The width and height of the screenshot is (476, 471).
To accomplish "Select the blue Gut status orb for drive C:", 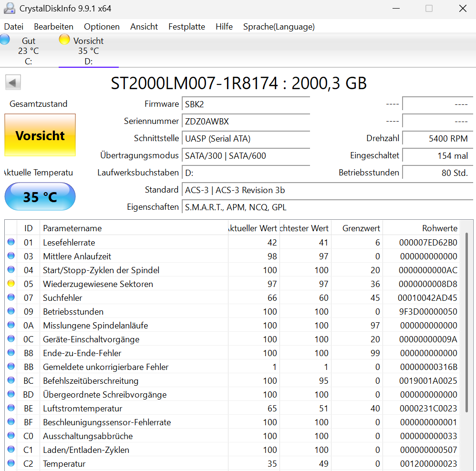I will [x=5, y=40].
